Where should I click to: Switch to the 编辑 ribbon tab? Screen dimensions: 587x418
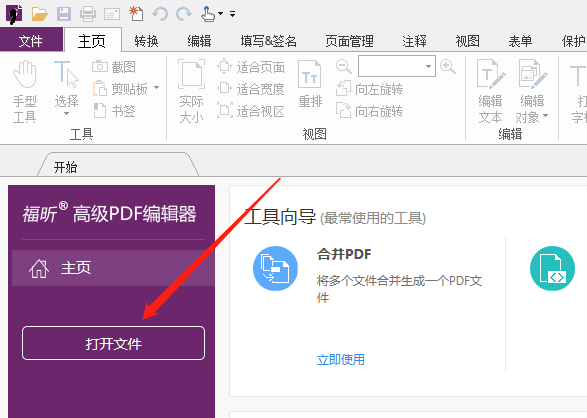click(200, 41)
